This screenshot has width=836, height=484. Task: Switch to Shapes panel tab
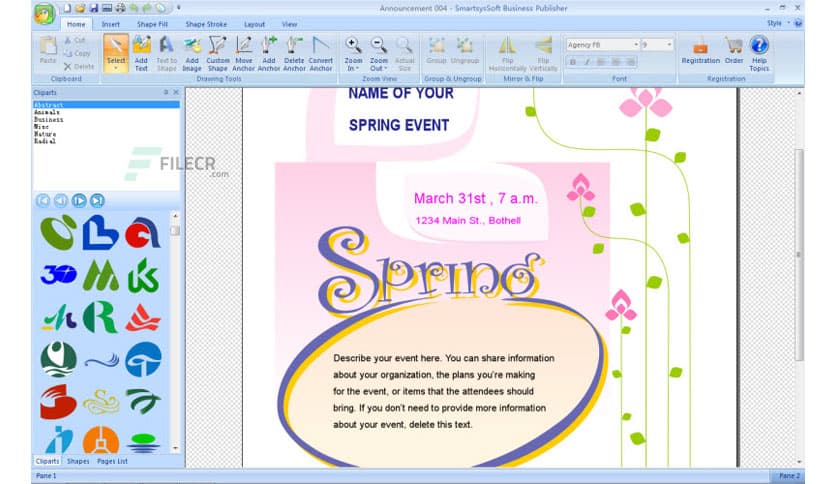78,461
